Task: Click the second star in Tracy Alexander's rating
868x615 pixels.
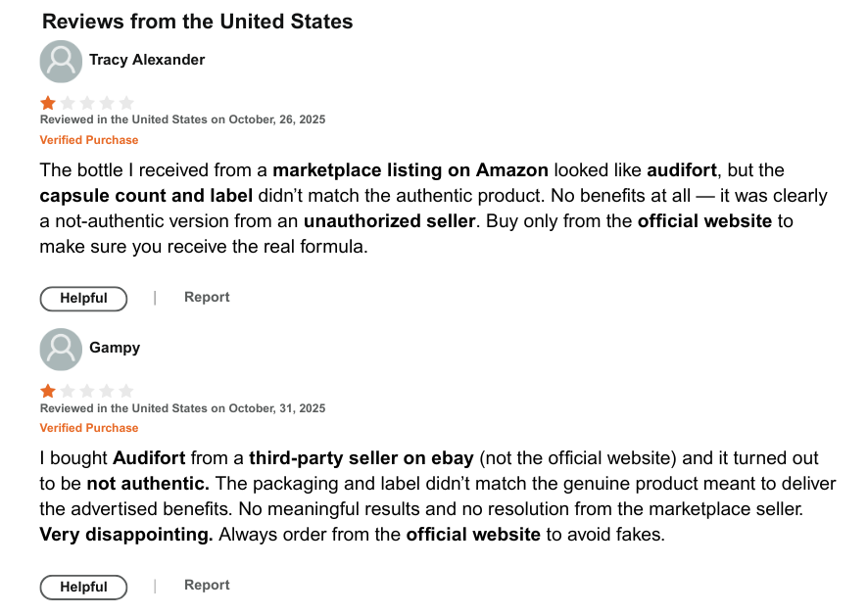Action: pos(68,103)
